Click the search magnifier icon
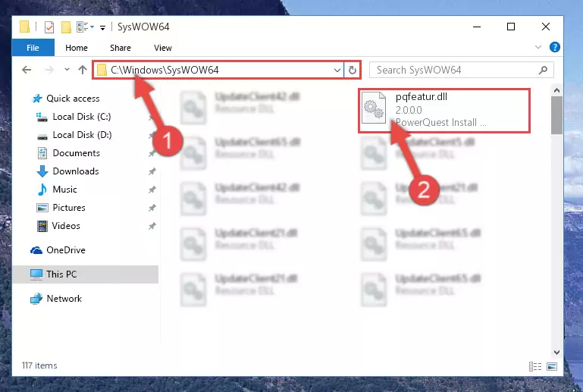Viewport: 583px width, 392px height. click(x=543, y=70)
